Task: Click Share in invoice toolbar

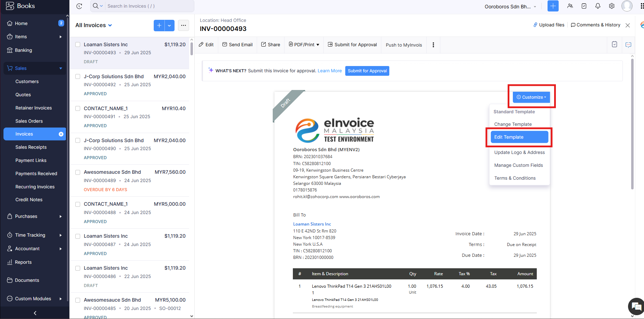Action: [271, 44]
